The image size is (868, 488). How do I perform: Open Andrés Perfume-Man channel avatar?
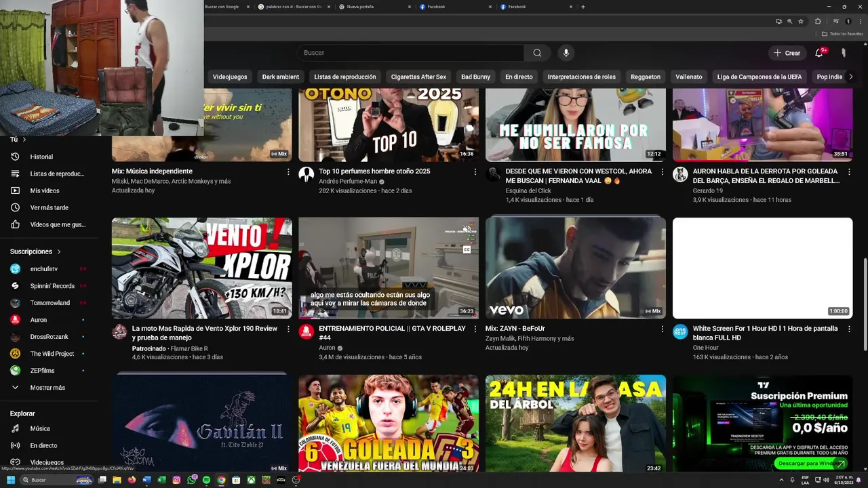coord(307,174)
